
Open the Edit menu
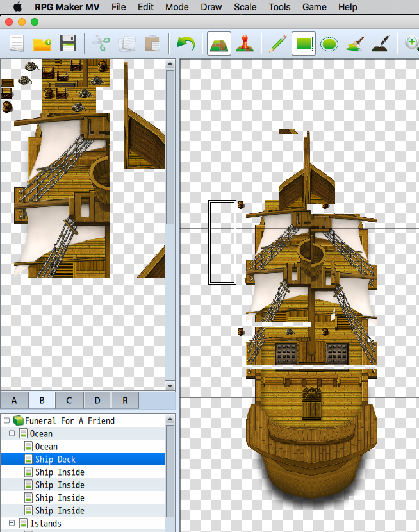[145, 7]
